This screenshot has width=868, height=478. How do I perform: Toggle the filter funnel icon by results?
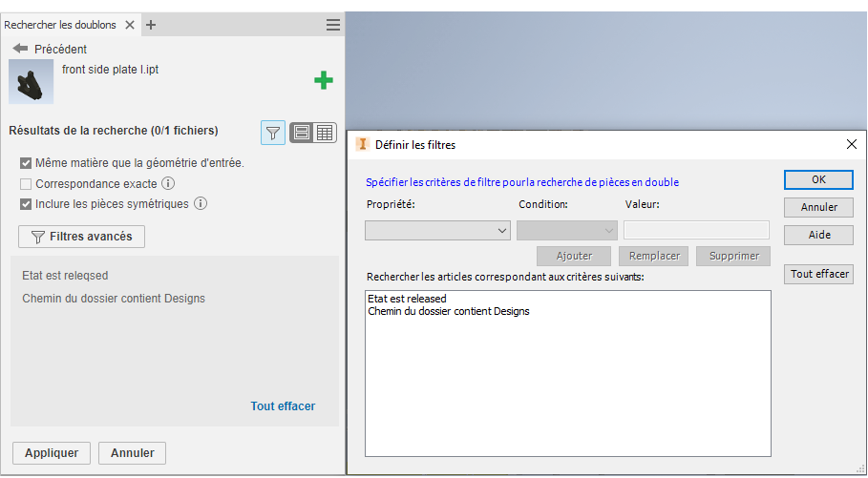(273, 133)
